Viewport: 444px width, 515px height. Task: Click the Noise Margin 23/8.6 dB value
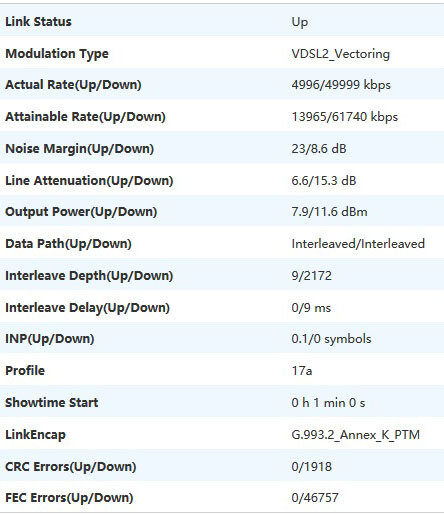pyautogui.click(x=319, y=148)
